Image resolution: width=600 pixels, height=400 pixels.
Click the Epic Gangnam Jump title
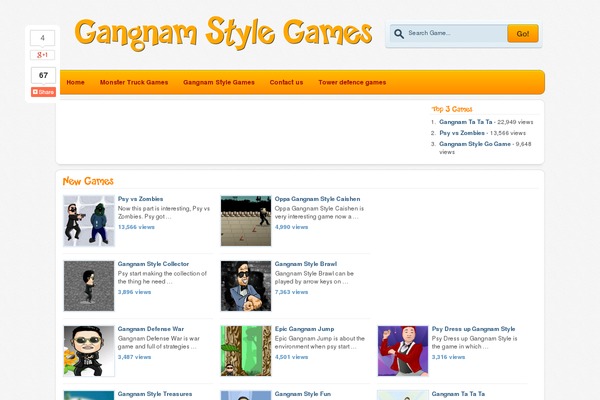click(304, 329)
